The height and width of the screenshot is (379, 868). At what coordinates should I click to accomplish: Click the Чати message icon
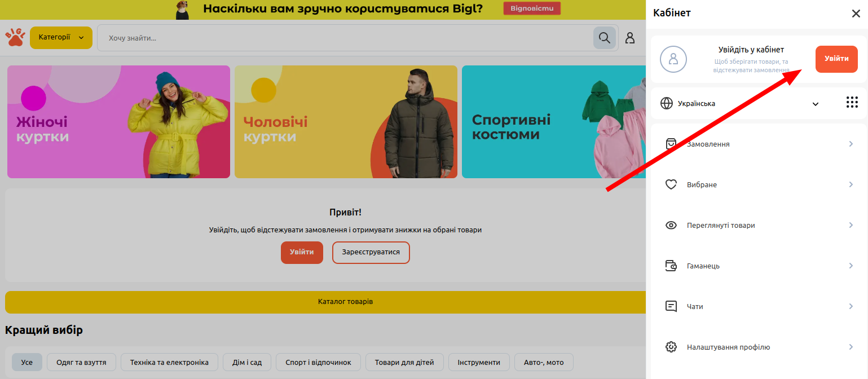pyautogui.click(x=671, y=306)
